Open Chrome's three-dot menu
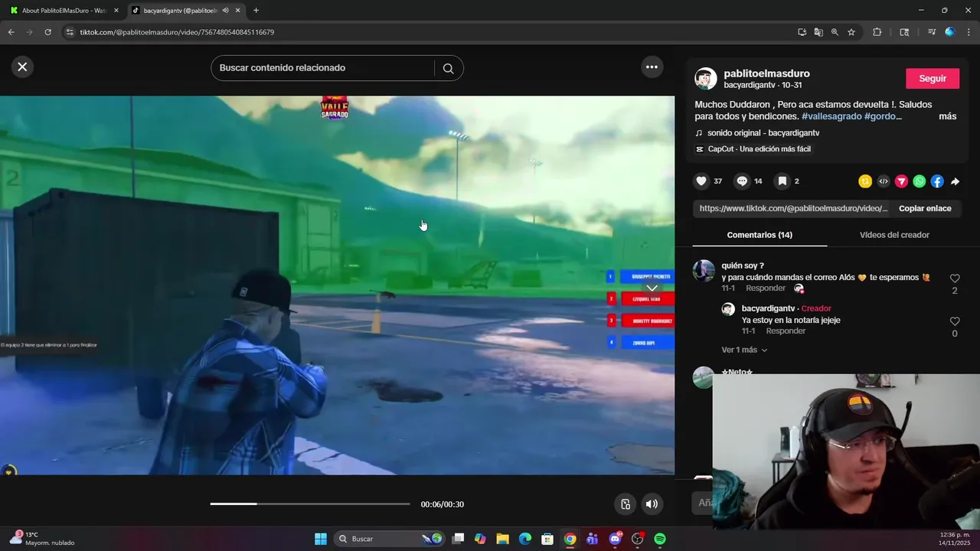This screenshot has height=551, width=980. (x=969, y=32)
